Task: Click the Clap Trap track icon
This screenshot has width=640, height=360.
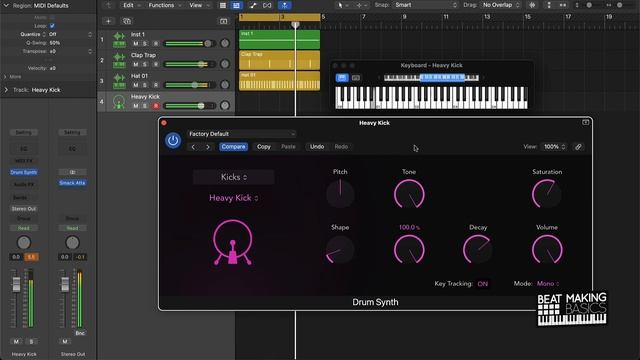Action: point(119,60)
